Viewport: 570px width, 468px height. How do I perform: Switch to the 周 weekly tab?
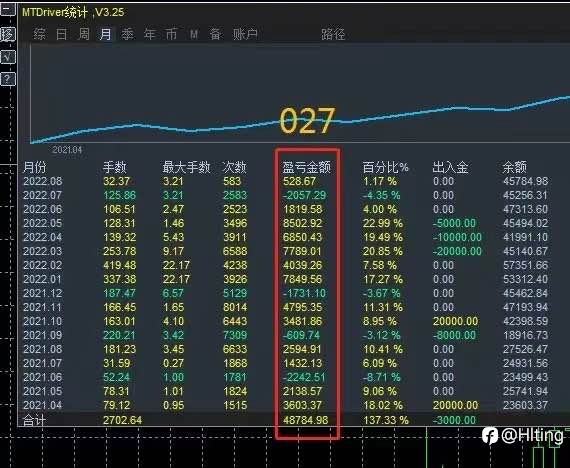(x=84, y=34)
